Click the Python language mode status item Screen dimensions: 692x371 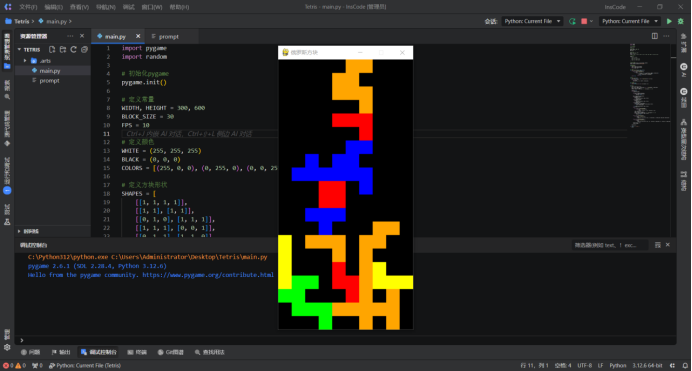point(618,366)
